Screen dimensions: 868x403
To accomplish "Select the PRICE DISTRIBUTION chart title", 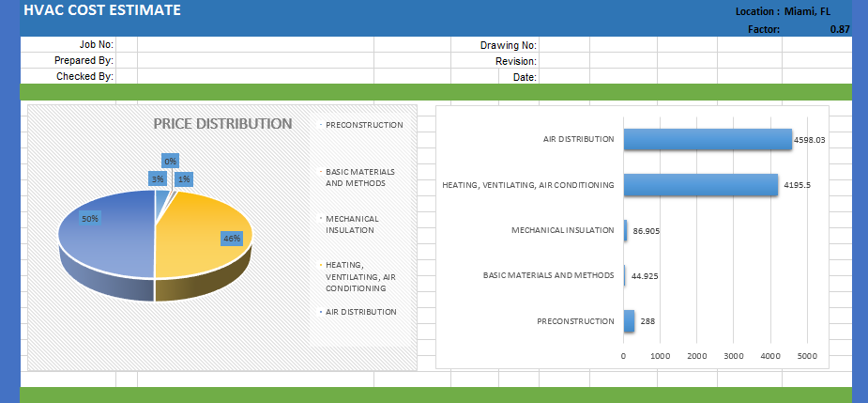I will click(222, 124).
